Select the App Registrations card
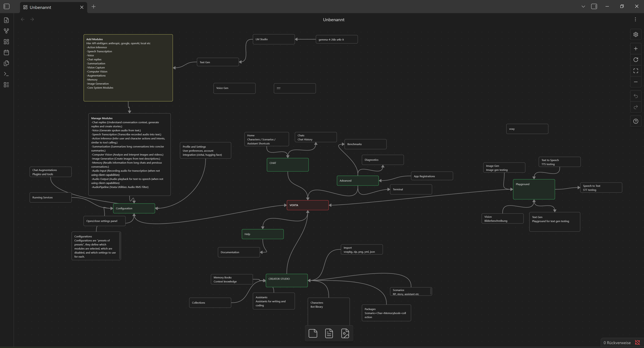644x348 pixels. click(x=432, y=176)
